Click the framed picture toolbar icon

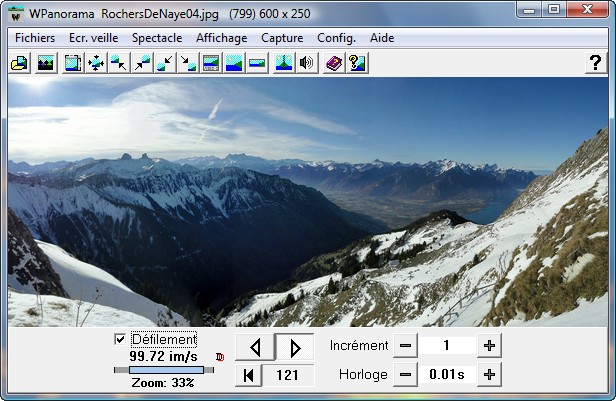pyautogui.click(x=73, y=63)
